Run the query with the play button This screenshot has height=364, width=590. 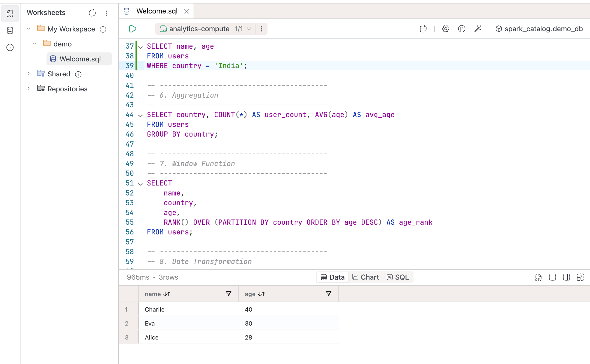132,29
